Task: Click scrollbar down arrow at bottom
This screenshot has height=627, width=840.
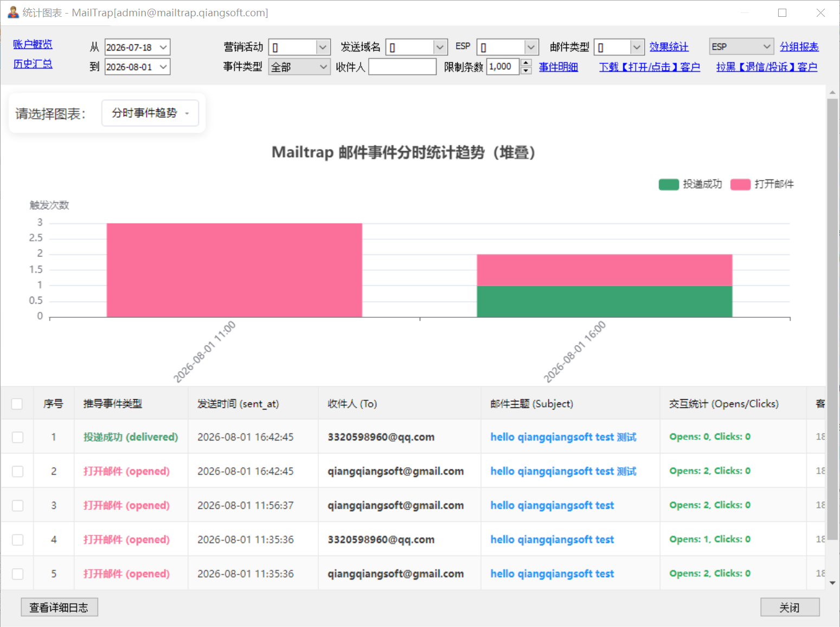Action: 832,583
